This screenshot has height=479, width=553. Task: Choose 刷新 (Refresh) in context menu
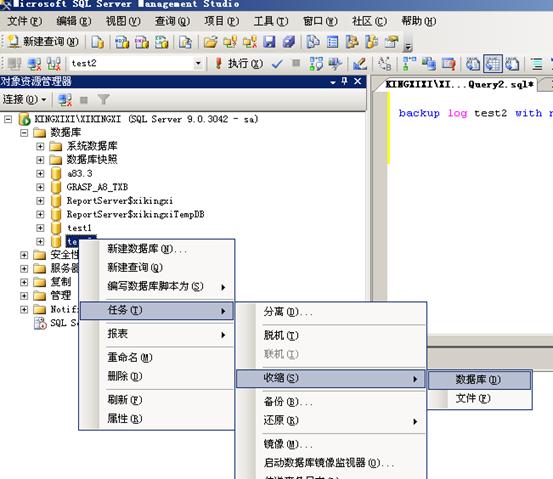(x=157, y=400)
